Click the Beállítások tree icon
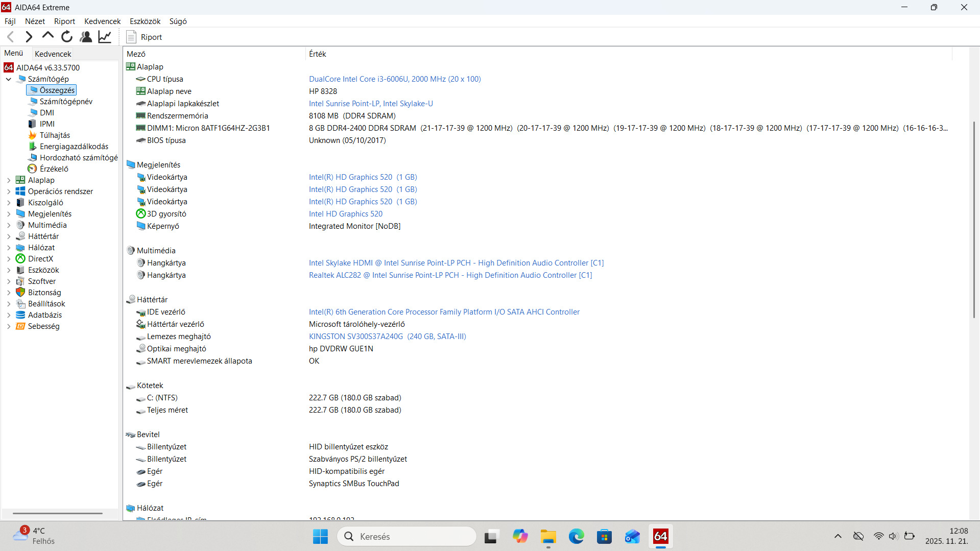This screenshot has width=980, height=551. click(x=20, y=304)
